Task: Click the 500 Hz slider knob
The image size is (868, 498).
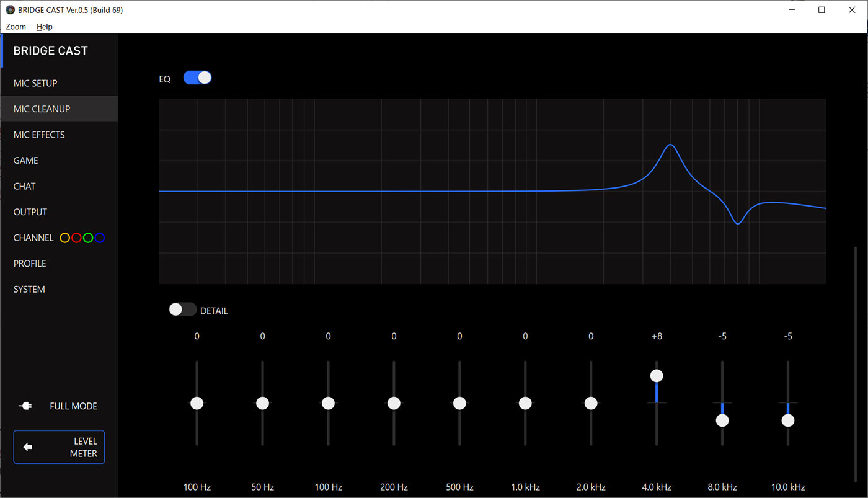Action: (x=459, y=403)
